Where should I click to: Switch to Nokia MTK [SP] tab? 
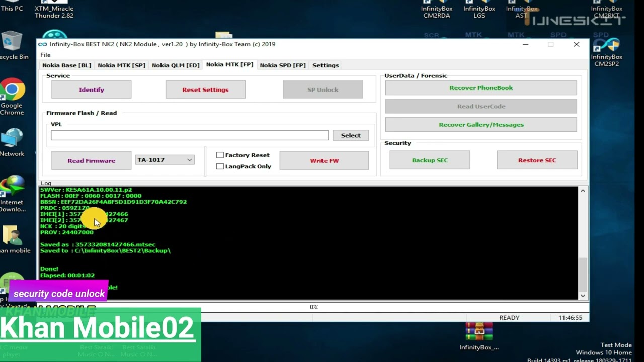pyautogui.click(x=121, y=65)
